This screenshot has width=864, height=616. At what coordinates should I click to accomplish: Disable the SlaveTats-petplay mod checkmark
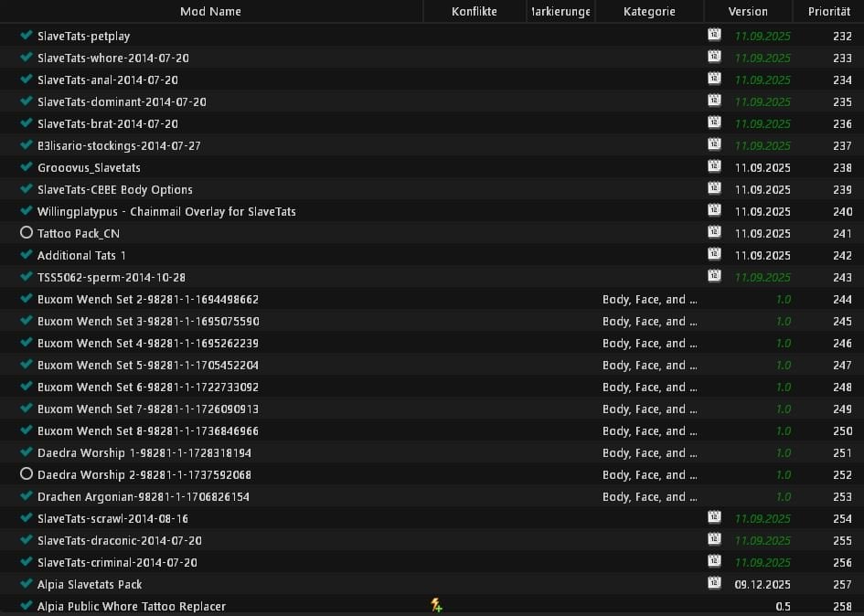pyautogui.click(x=26, y=36)
